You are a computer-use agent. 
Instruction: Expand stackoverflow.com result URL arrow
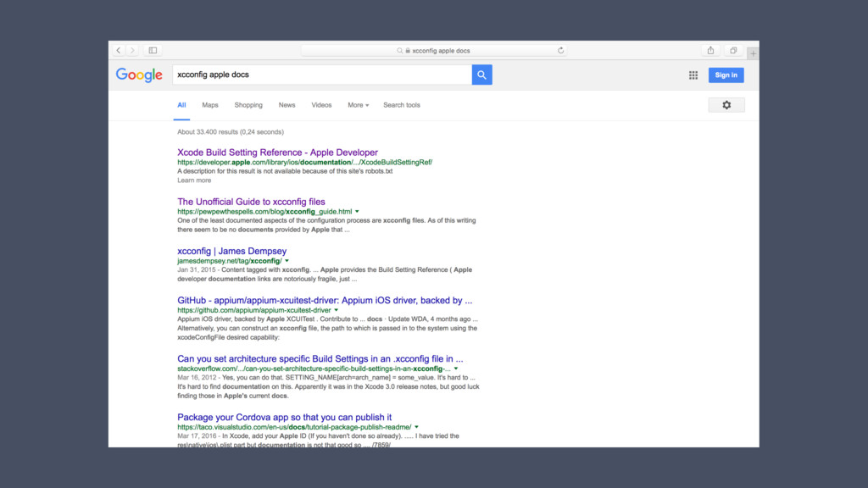456,369
